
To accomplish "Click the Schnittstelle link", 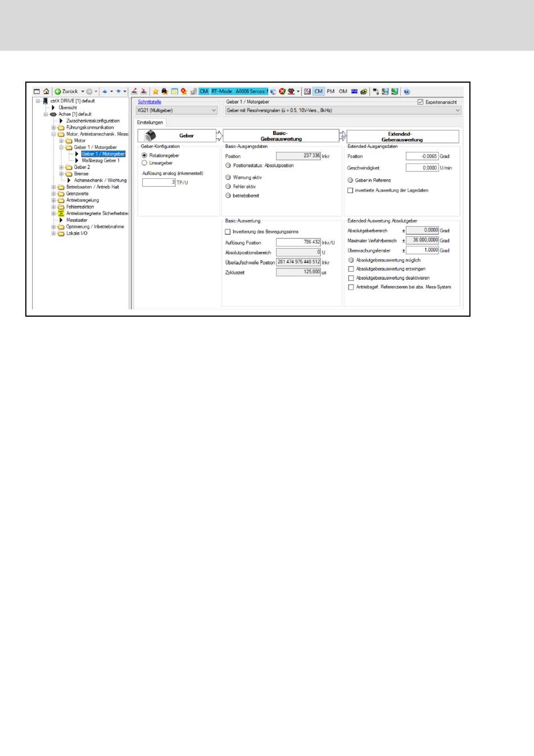I will pos(150,102).
